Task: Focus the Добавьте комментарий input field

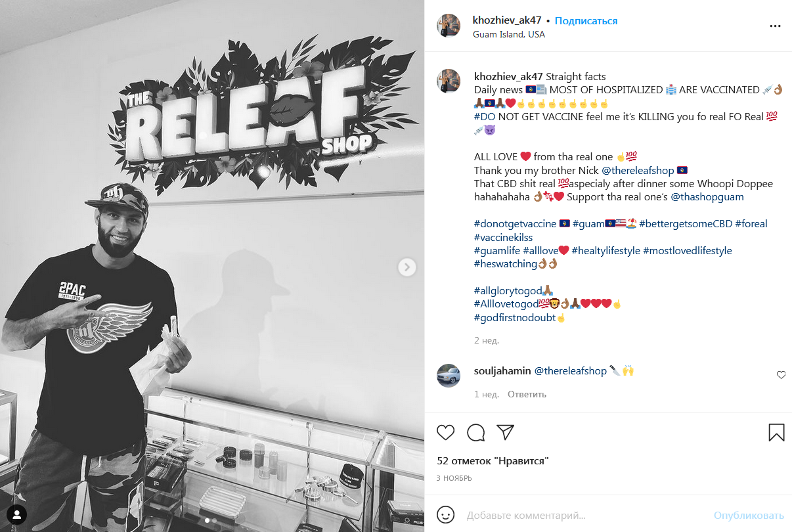Action: pos(584,515)
